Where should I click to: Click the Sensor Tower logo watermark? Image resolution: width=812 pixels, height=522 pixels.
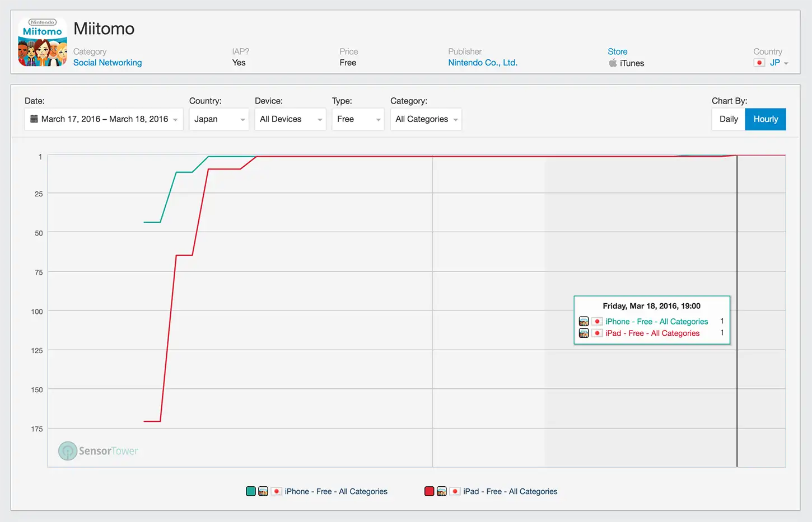98,451
